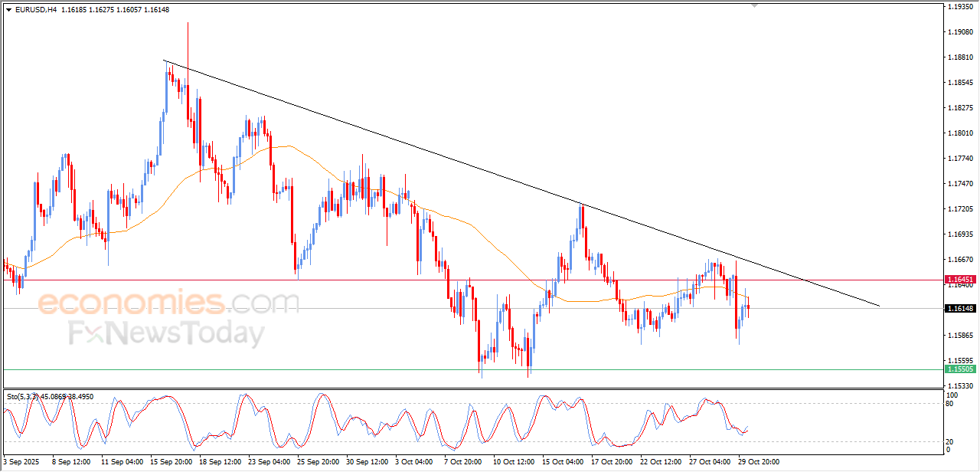
Task: Click the 1.15330 price axis label
Action: 960,386
